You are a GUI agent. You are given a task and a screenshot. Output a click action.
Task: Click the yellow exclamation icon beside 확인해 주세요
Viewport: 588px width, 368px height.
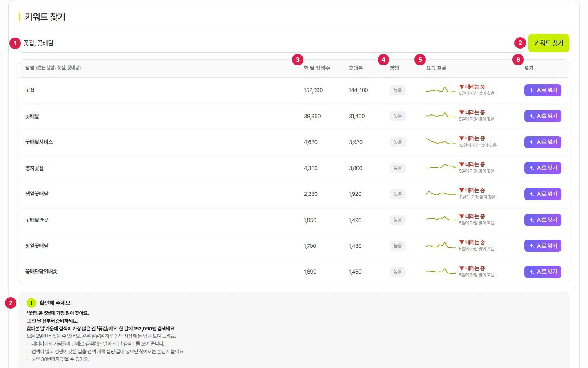[31, 303]
